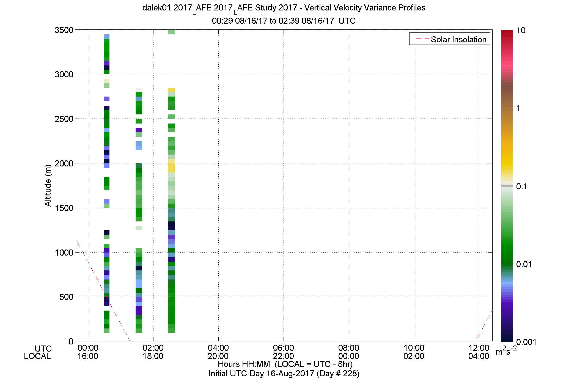Screen dimensions: 577x392
Task: Click the colorbar units label m²s⁻²
Action: click(x=506, y=351)
